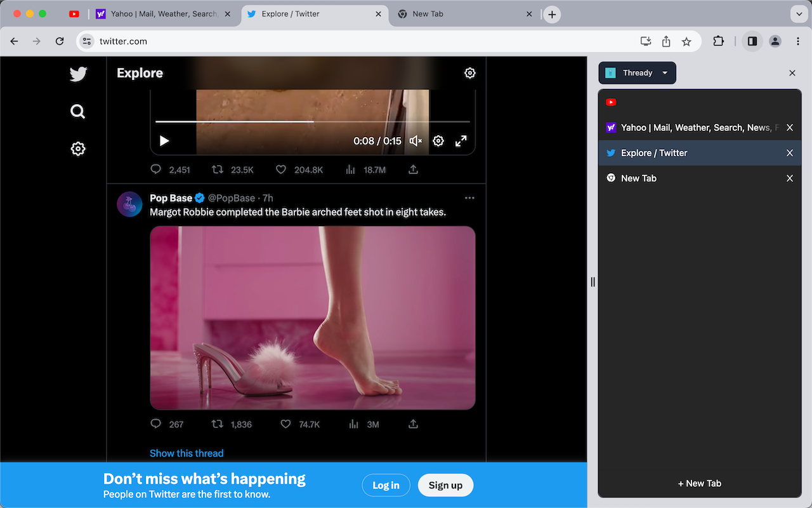Close New Tab from Thready panel
Image resolution: width=812 pixels, height=508 pixels.
click(790, 178)
